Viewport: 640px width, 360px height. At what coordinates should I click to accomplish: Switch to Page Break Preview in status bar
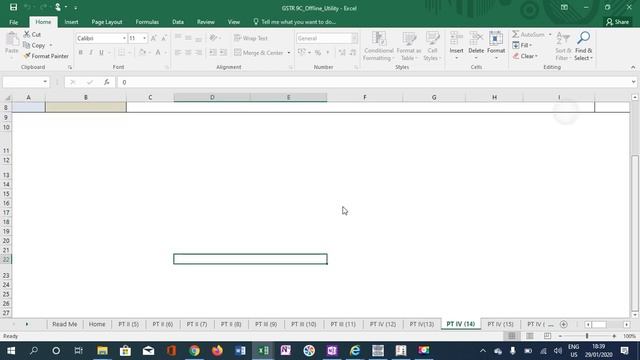tap(547, 336)
